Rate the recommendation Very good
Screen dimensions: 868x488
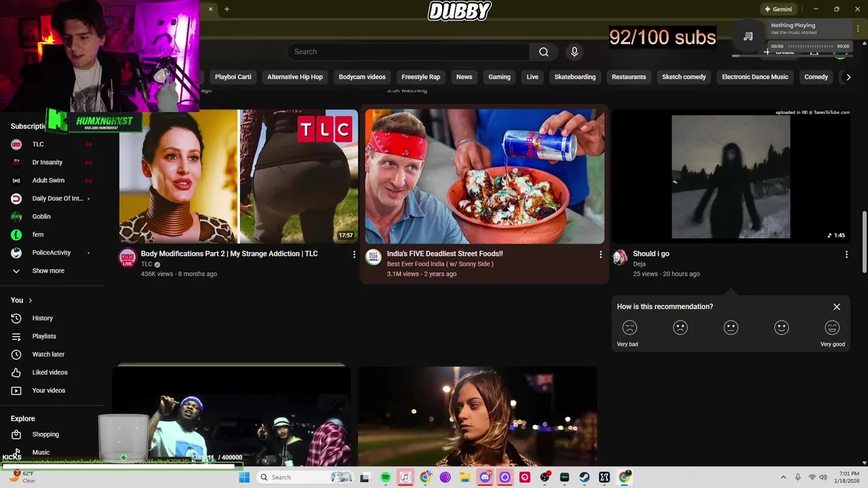[x=832, y=328]
